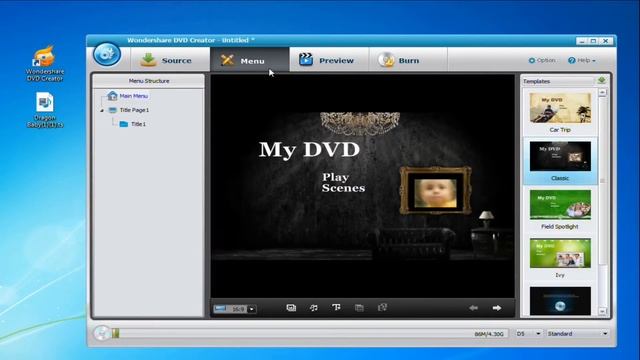Click the create chapters icon
This screenshot has height=360, width=640.
[382, 307]
